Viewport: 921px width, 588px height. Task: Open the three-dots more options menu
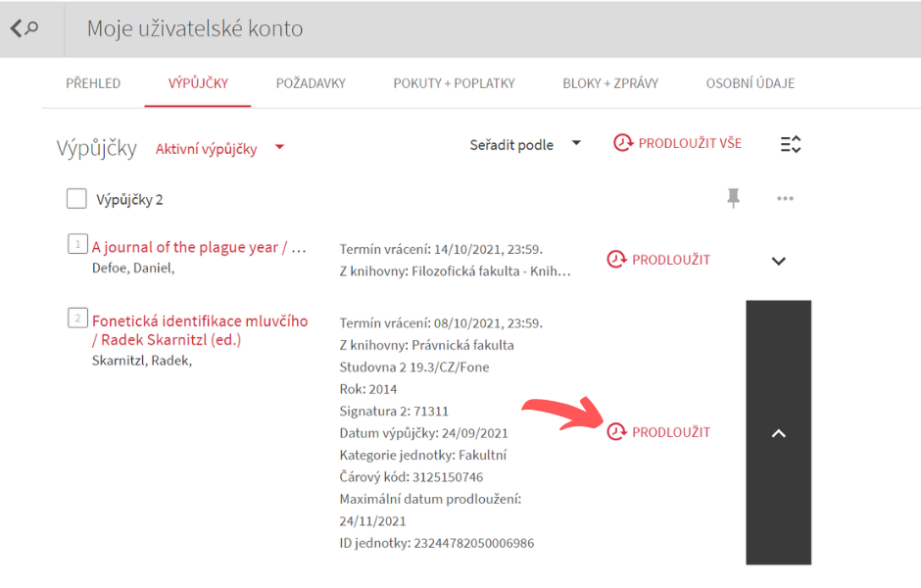pyautogui.click(x=785, y=199)
